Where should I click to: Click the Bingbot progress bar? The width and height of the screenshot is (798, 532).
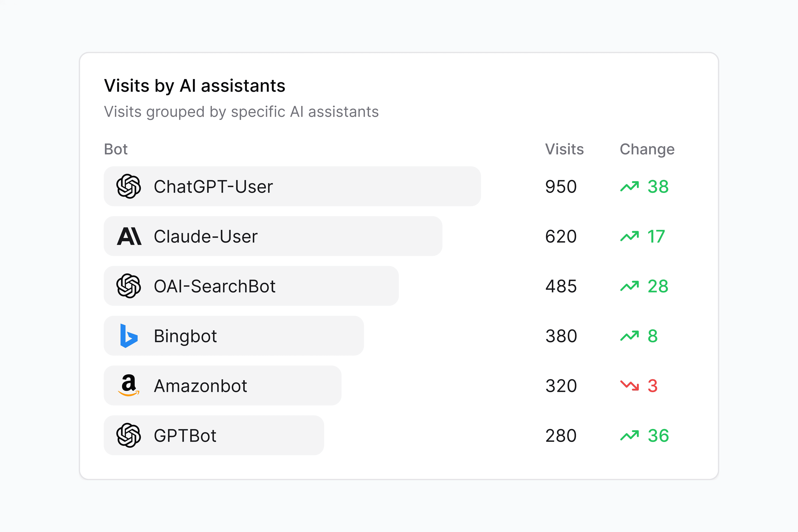click(234, 336)
